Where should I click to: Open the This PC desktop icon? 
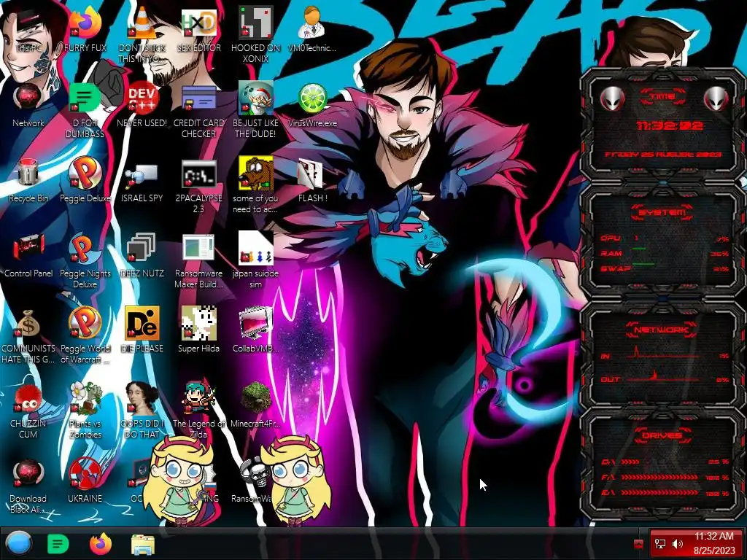coord(28,28)
